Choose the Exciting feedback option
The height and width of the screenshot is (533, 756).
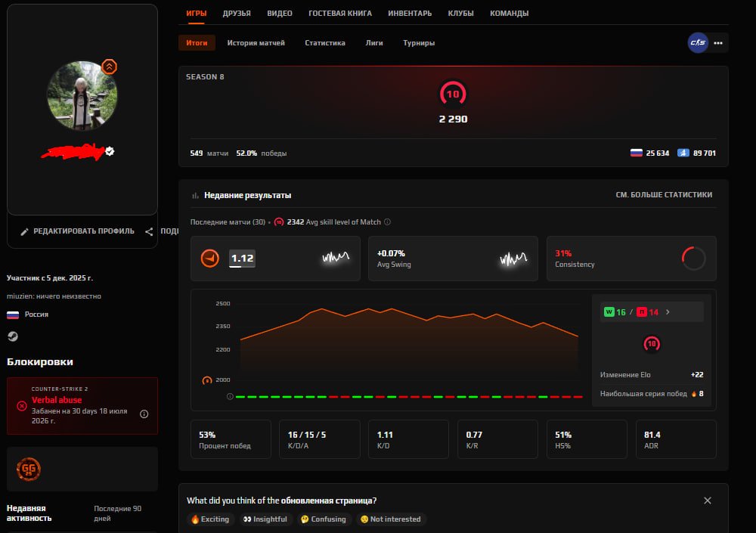pyautogui.click(x=211, y=519)
